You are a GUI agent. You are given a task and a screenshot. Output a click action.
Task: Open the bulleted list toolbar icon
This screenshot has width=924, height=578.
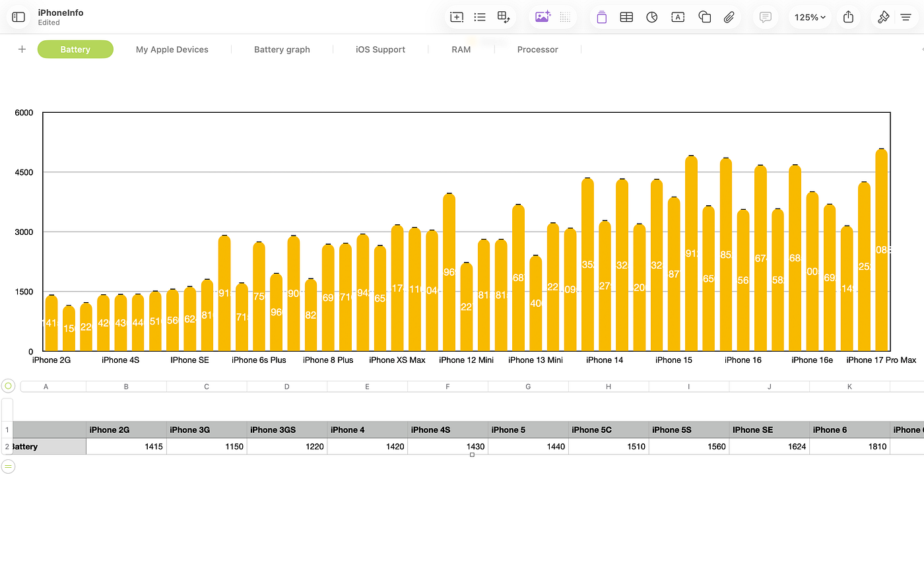(480, 17)
